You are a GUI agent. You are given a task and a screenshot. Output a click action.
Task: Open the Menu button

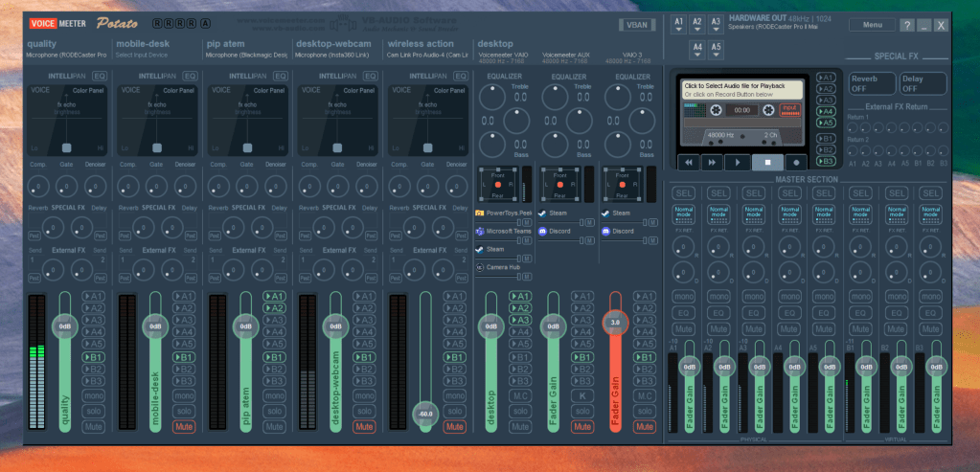[872, 25]
